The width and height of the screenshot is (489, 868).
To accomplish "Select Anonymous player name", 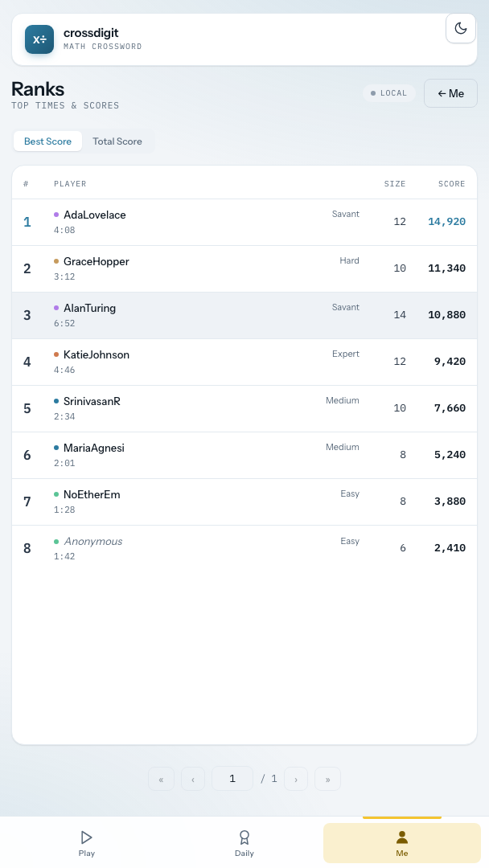I will (93, 542).
